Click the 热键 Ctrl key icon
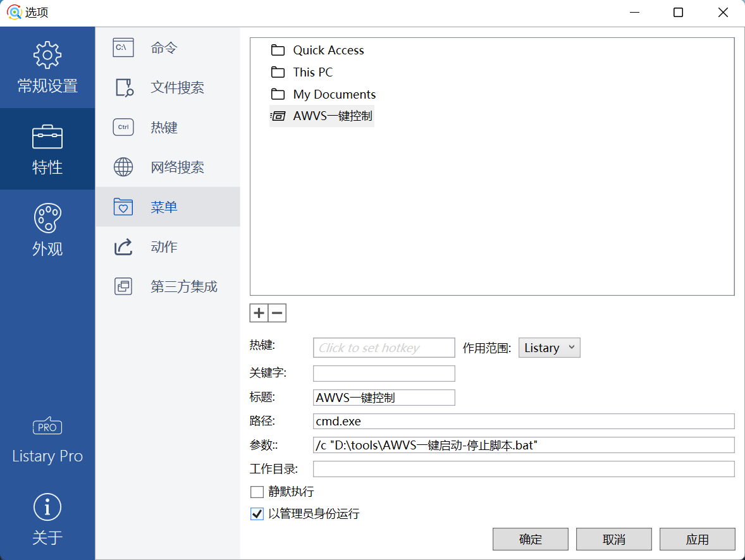This screenshot has width=745, height=560. 123,127
